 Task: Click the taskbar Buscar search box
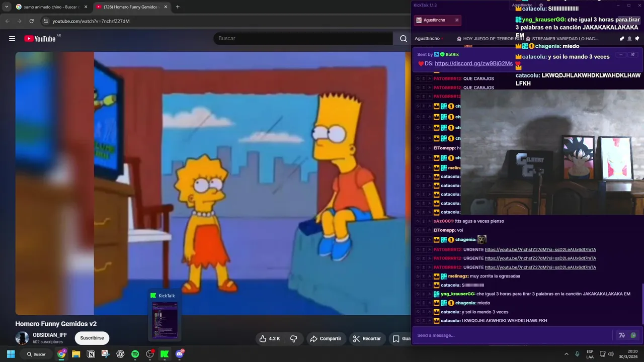pos(36,354)
